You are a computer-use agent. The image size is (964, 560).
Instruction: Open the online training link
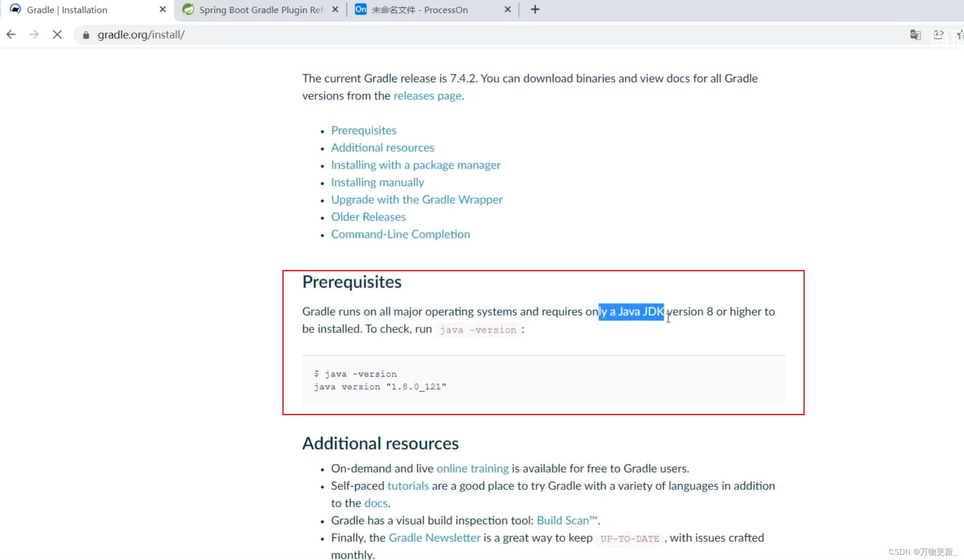[472, 468]
